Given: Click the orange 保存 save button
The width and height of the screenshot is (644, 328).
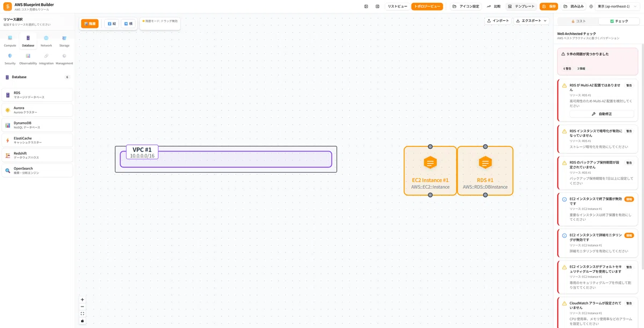Looking at the screenshot, I should coord(549,6).
